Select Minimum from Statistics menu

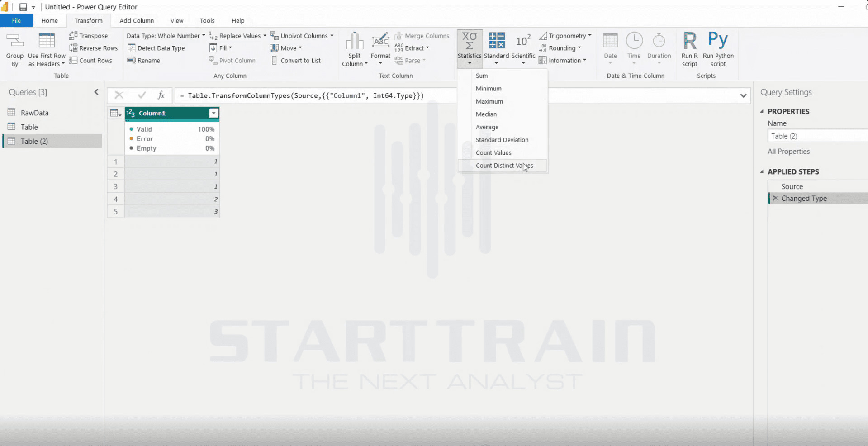coord(503,88)
